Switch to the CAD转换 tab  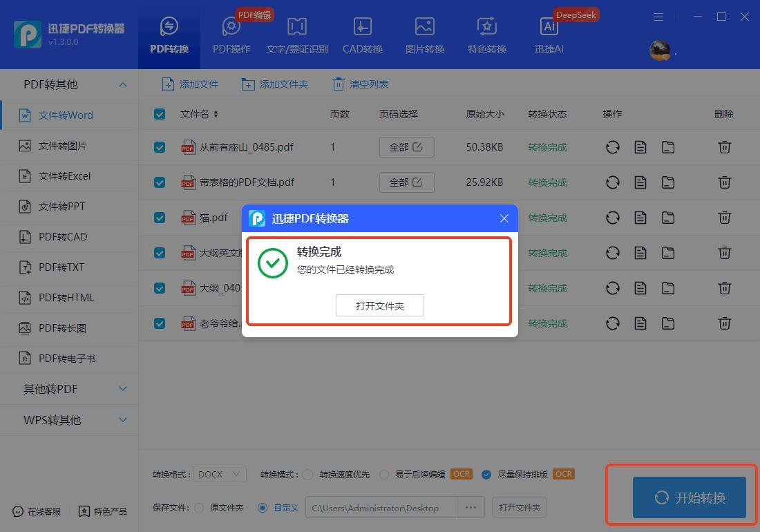pos(362,36)
